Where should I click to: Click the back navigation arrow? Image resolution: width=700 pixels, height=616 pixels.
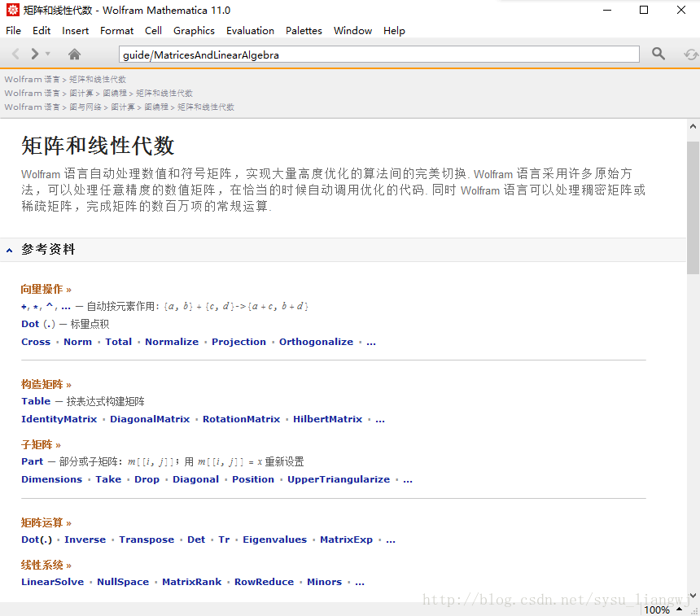15,55
